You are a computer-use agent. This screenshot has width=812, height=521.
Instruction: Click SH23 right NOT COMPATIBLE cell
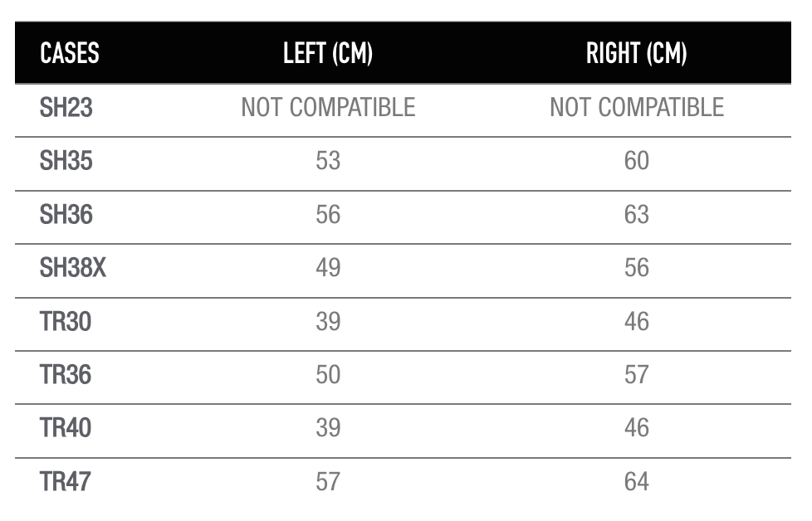tap(637, 108)
